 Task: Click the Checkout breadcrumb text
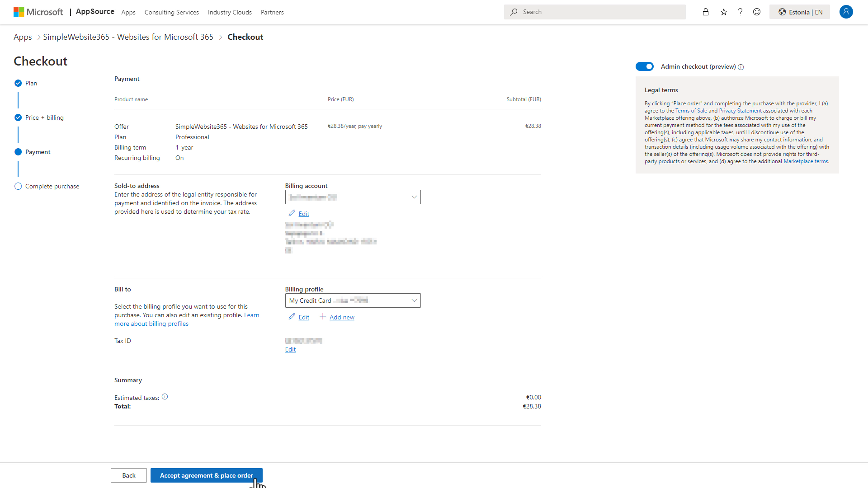(x=245, y=37)
